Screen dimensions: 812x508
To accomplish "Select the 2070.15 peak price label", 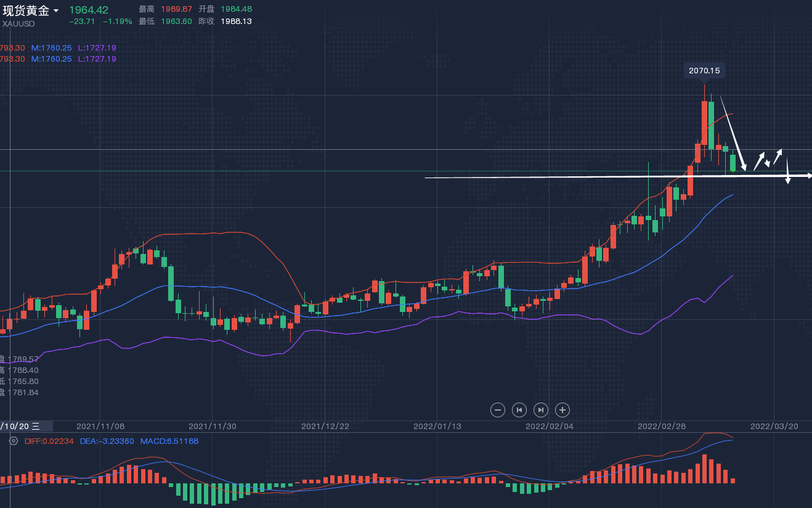I will pos(704,71).
